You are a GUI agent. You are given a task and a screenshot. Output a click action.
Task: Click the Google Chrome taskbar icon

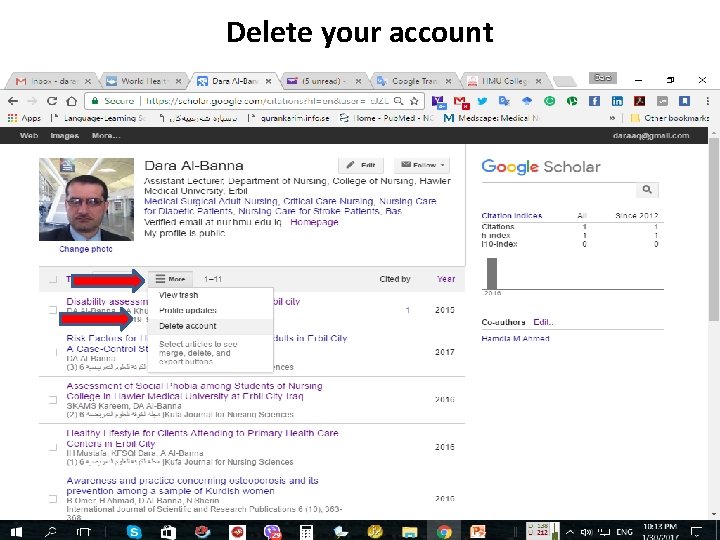pyautogui.click(x=444, y=532)
